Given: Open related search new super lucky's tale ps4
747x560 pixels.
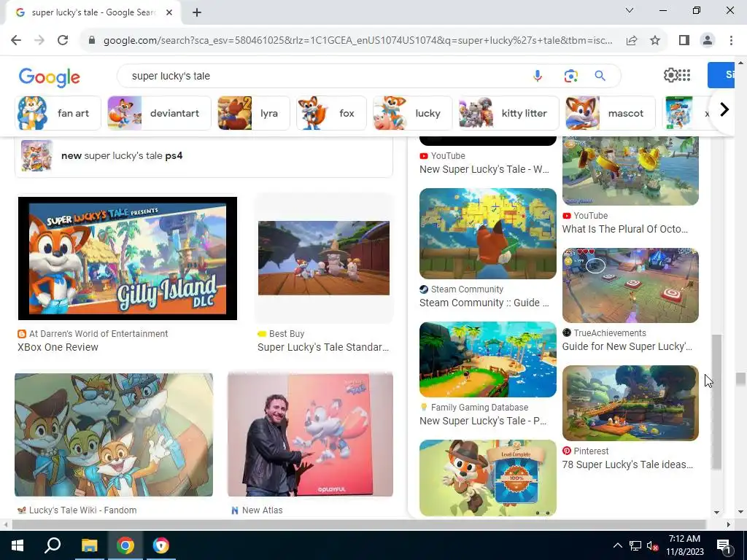Looking at the screenshot, I should [x=204, y=156].
